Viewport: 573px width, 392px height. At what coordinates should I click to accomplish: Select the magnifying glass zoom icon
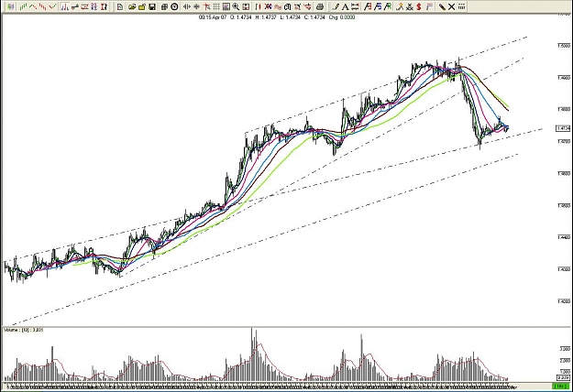(236, 6)
